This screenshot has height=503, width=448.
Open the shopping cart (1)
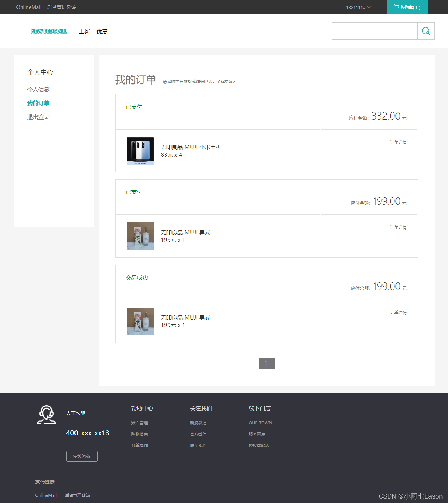pyautogui.click(x=407, y=7)
